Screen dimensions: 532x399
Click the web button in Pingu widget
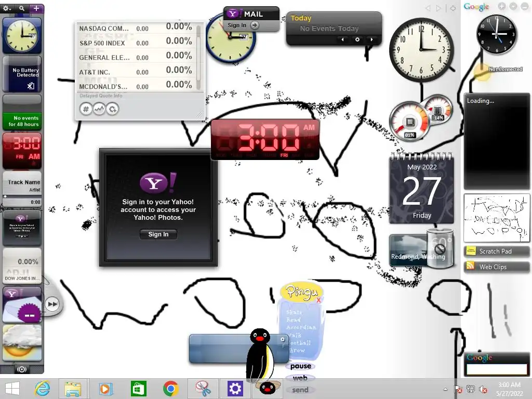click(x=300, y=378)
